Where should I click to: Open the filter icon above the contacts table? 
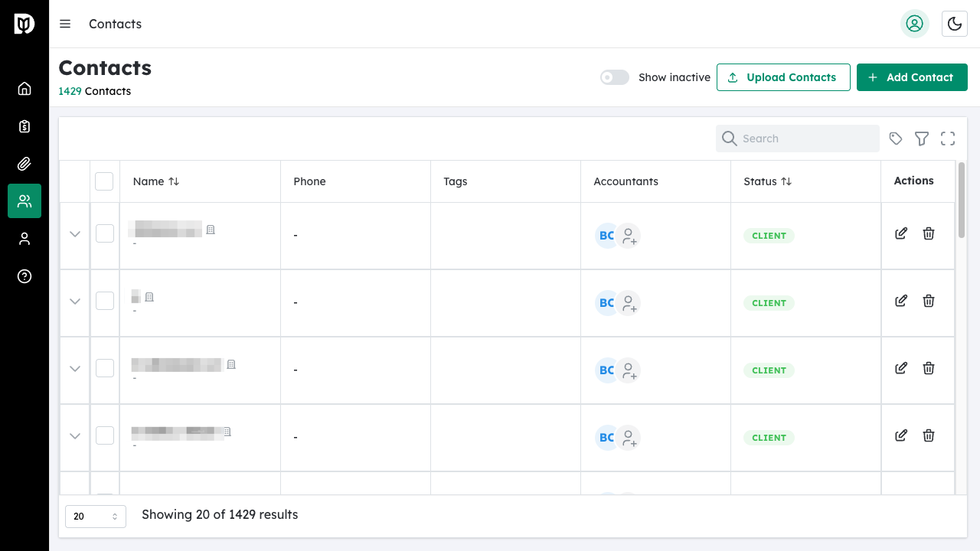pos(921,139)
